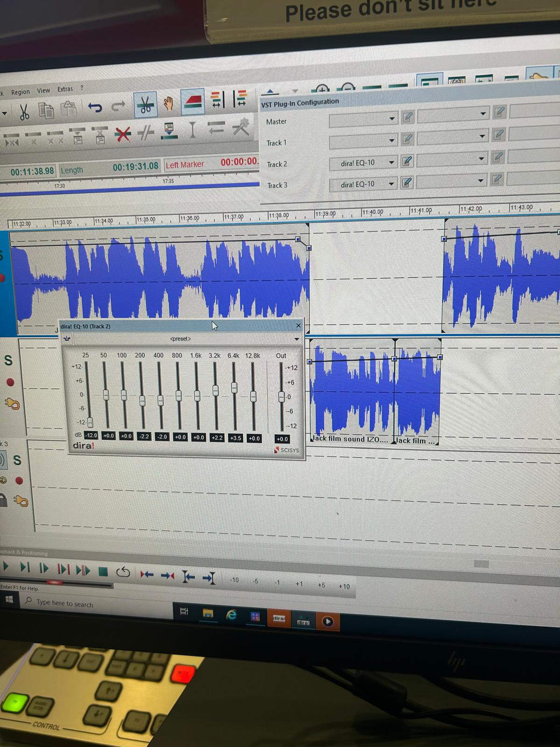
Task: Click the -1 second jump button
Action: point(277,582)
